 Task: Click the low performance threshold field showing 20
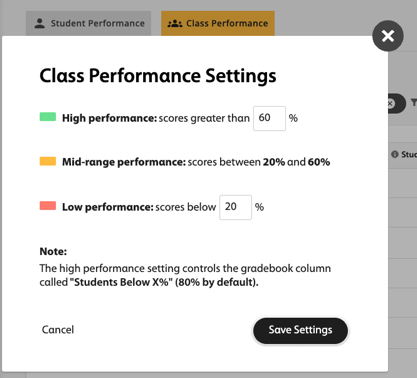click(x=235, y=207)
